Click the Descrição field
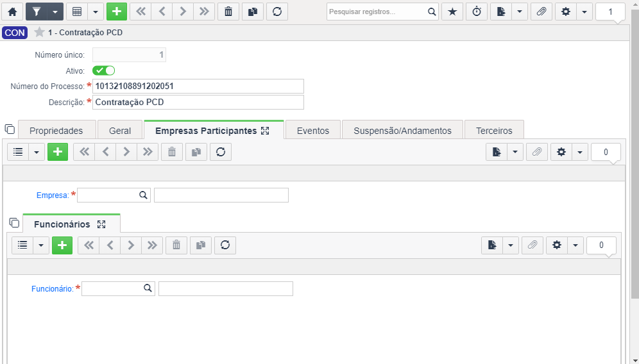The height and width of the screenshot is (364, 639). click(198, 102)
